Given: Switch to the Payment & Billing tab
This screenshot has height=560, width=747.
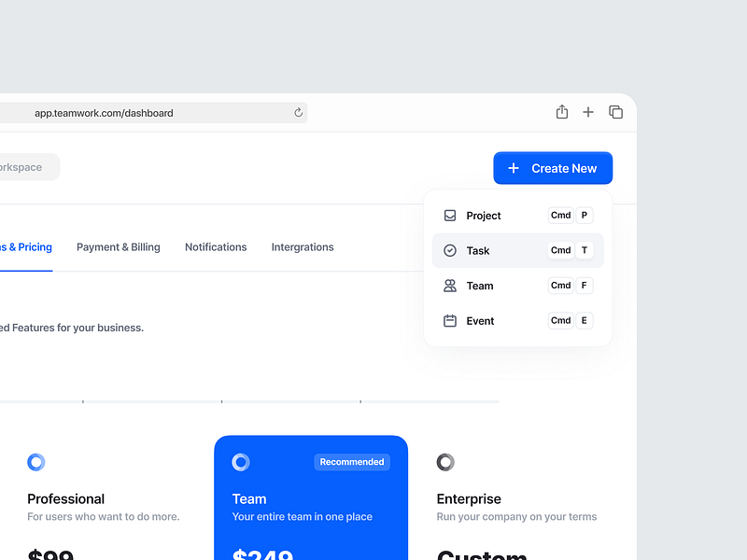Looking at the screenshot, I should point(119,247).
